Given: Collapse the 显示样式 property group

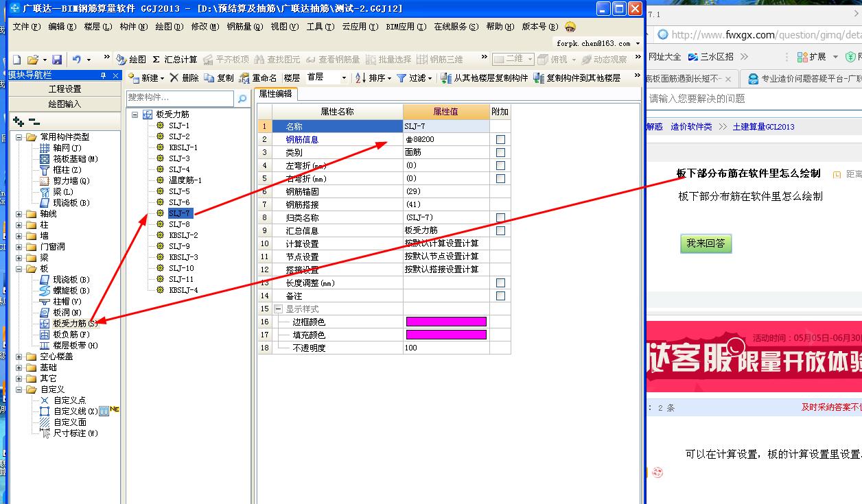Looking at the screenshot, I should 279,309.
